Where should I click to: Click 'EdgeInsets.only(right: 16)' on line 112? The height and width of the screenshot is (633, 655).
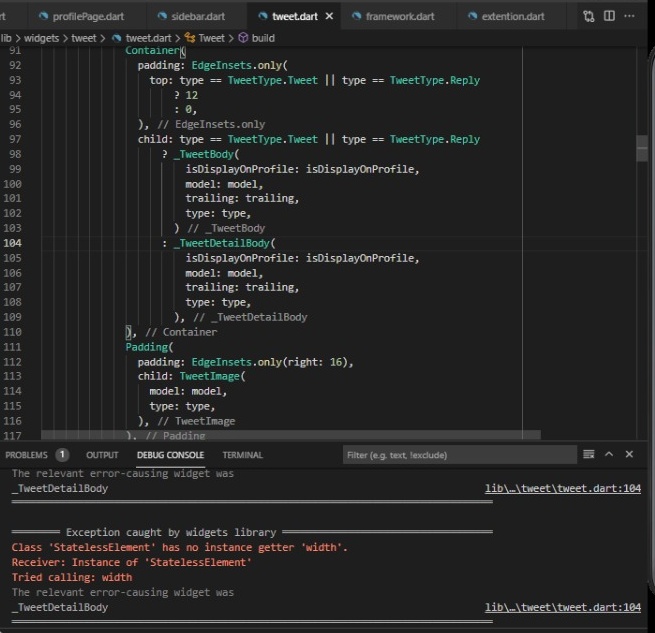pyautogui.click(x=269, y=362)
